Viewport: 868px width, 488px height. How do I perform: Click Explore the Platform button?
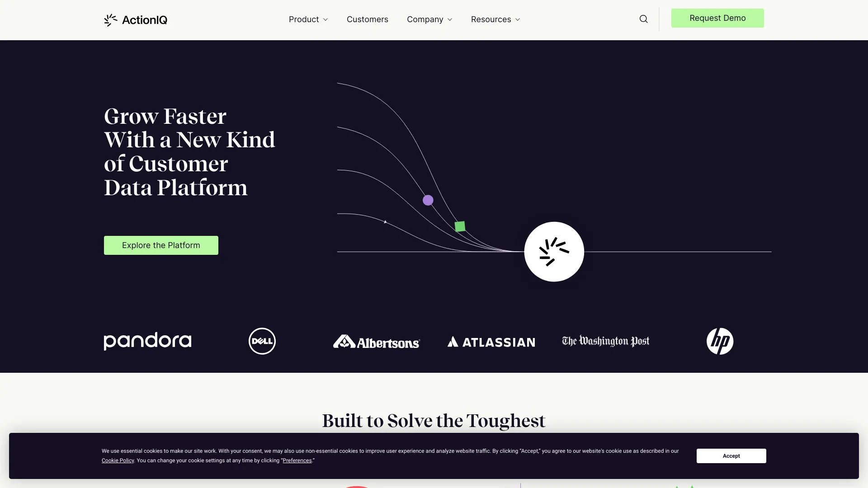point(161,245)
